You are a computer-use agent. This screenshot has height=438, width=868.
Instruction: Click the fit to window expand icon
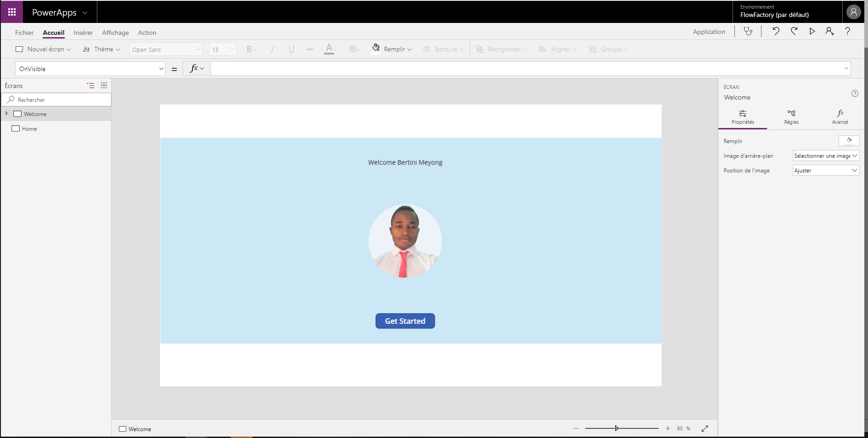coord(705,428)
